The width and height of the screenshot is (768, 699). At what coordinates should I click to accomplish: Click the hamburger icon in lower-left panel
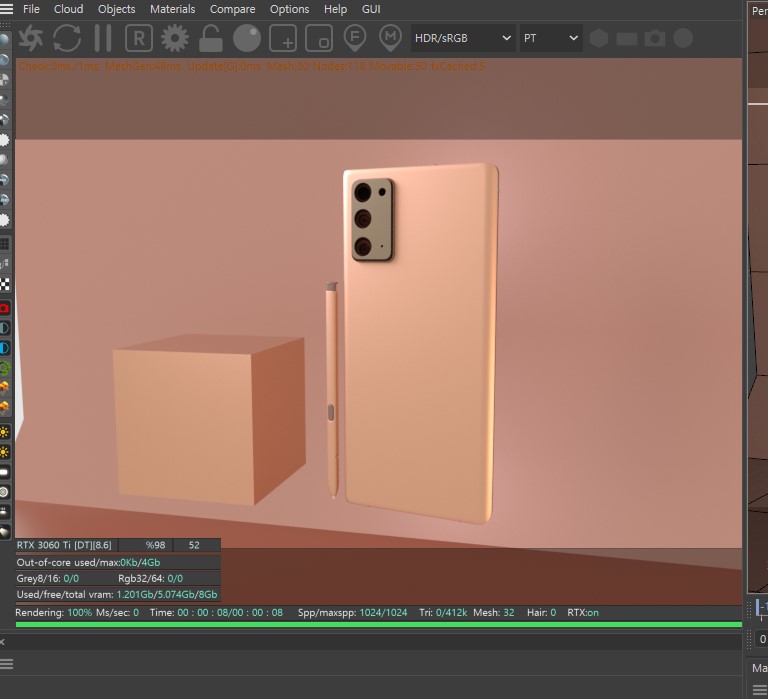6,664
